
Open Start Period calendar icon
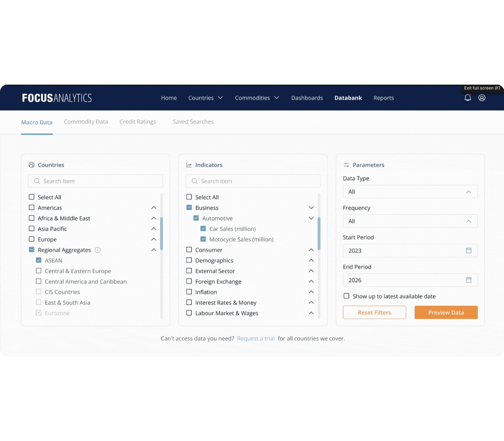pyautogui.click(x=469, y=250)
